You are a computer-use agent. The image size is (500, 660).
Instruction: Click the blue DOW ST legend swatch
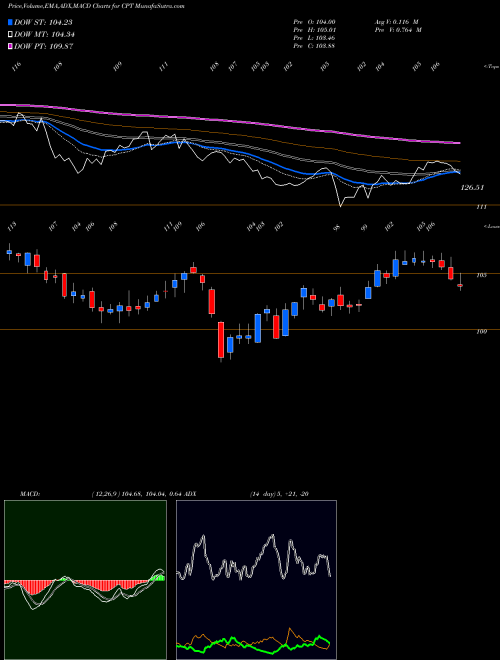pos(10,22)
